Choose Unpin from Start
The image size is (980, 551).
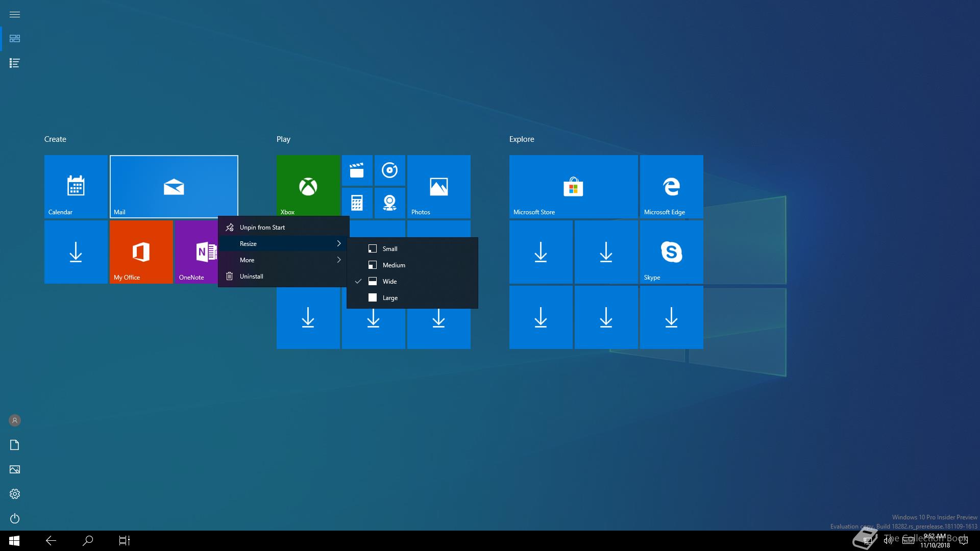284,228
